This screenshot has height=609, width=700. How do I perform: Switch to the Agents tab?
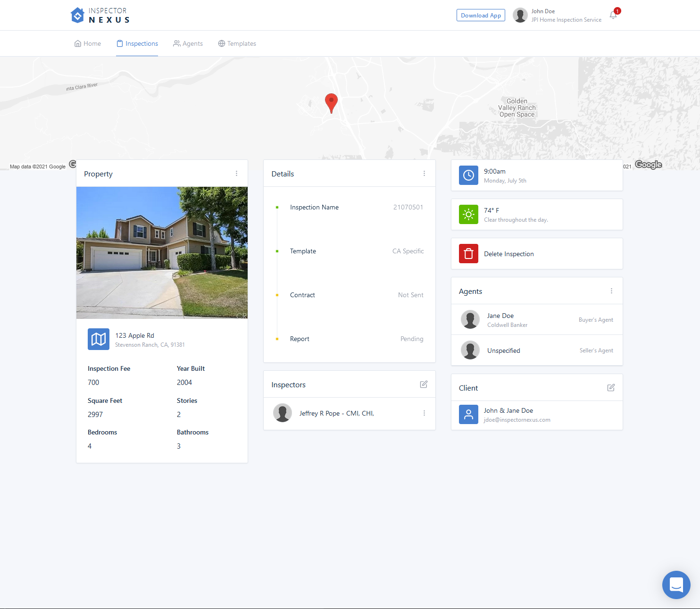click(188, 43)
